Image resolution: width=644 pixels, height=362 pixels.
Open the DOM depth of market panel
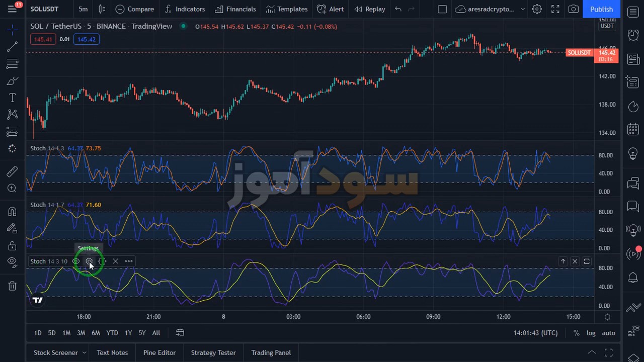click(633, 331)
